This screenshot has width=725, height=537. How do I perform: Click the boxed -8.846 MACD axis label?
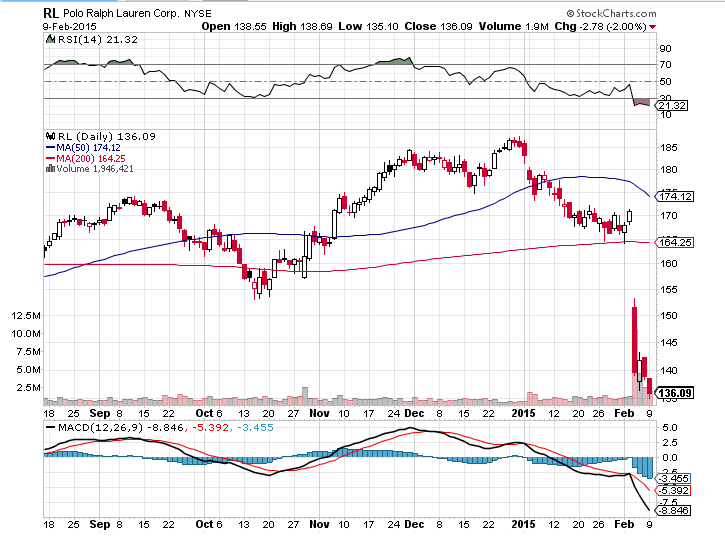(674, 511)
